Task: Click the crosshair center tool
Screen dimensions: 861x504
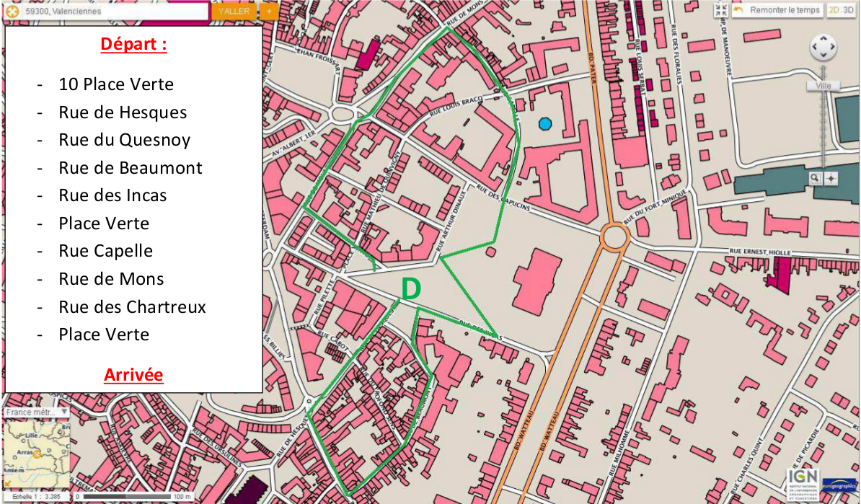Action: (831, 178)
